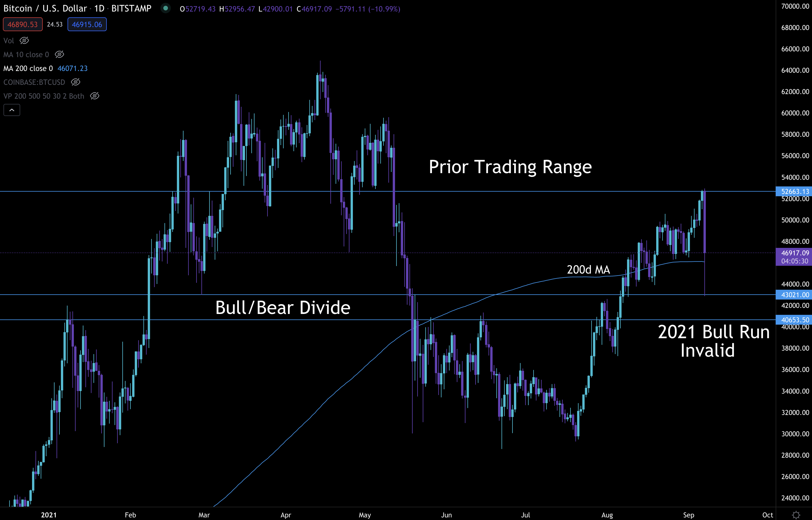
Task: Click the Sep marker on time axis
Action: pos(688,515)
